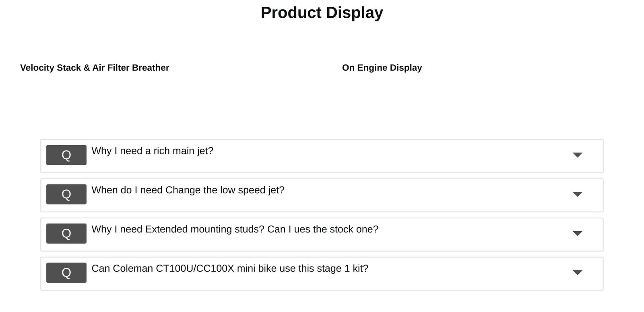Select the On Engine Display caption
The height and width of the screenshot is (312, 644).
point(382,68)
